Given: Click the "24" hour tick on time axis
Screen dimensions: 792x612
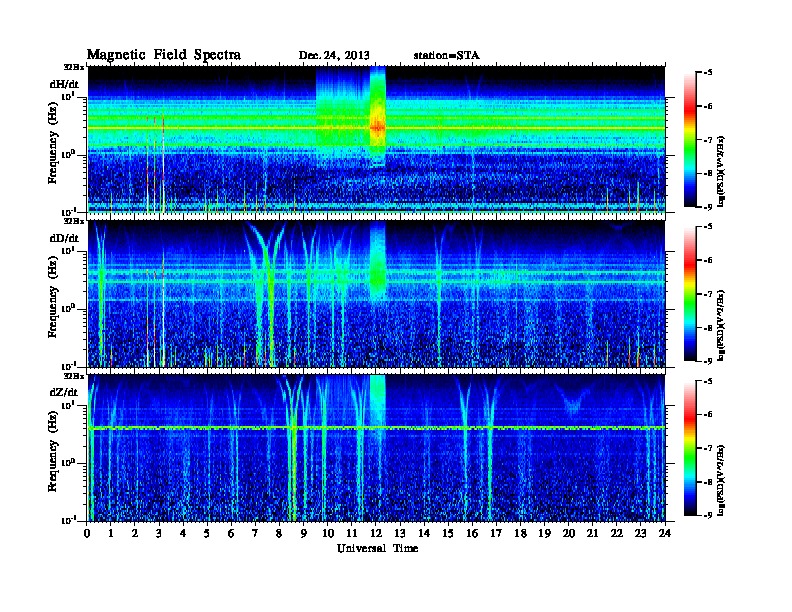Looking at the screenshot, I should (665, 533).
